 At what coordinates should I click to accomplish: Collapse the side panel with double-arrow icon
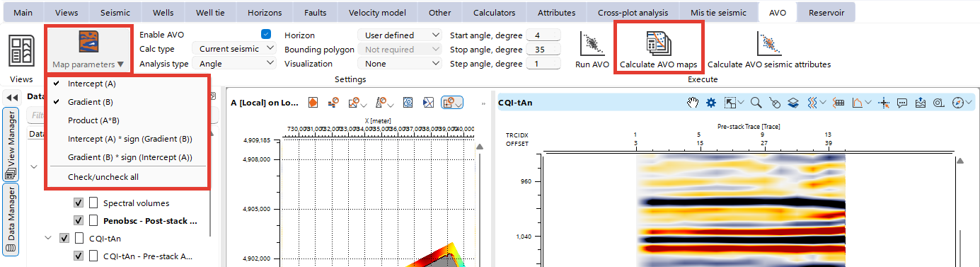[11, 97]
